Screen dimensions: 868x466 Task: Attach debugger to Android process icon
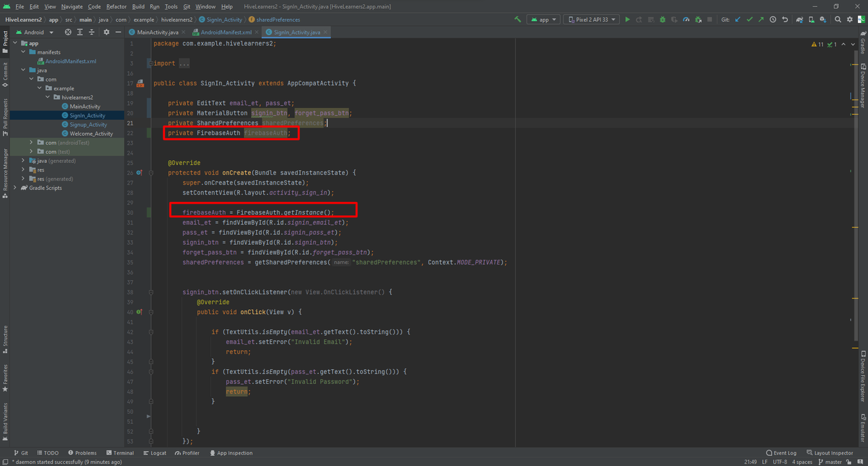(x=698, y=20)
